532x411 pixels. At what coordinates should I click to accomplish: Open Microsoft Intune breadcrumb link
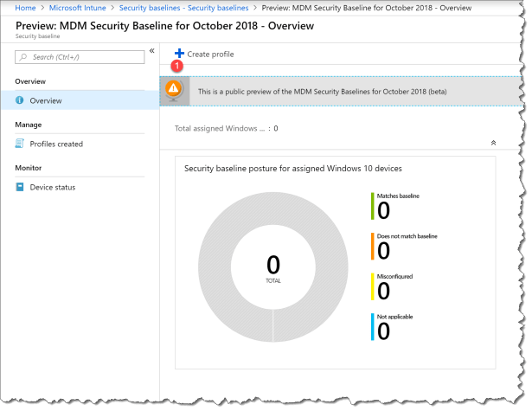click(x=77, y=8)
